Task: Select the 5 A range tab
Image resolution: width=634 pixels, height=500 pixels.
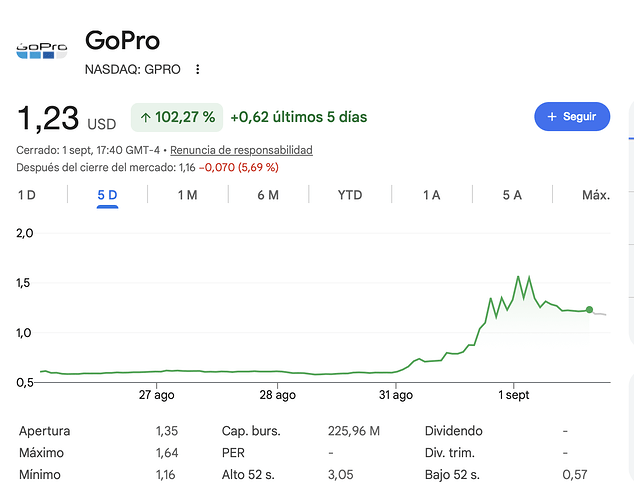Action: (512, 195)
